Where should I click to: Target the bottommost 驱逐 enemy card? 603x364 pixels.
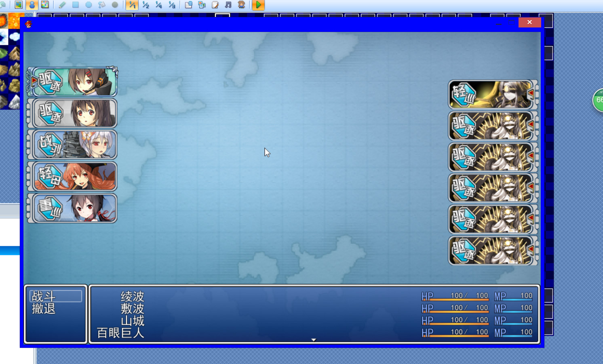coord(493,251)
